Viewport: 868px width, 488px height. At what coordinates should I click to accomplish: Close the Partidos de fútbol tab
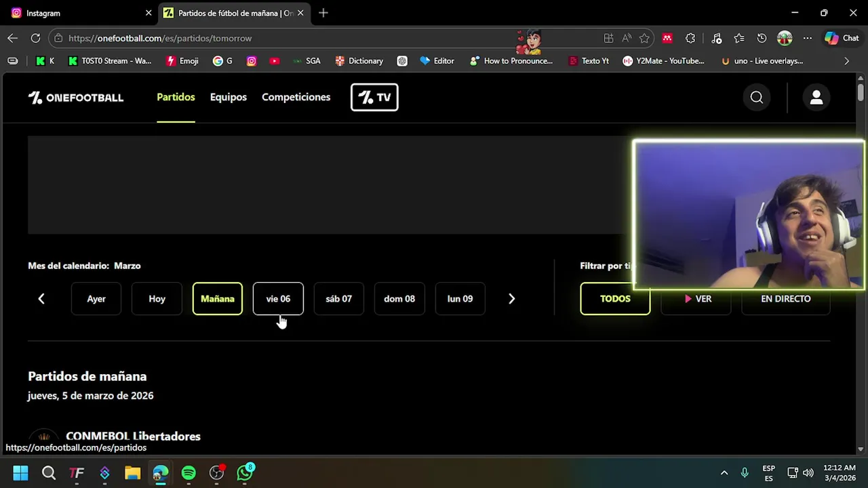[x=300, y=13]
